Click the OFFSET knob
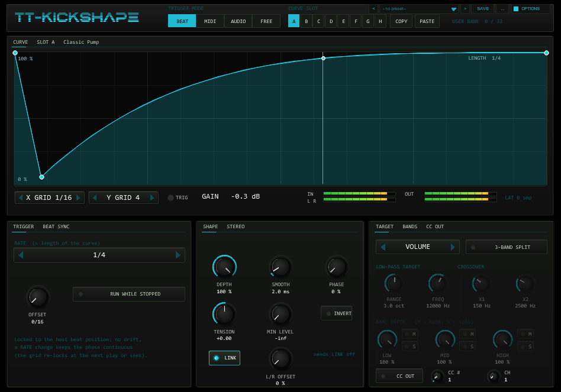 point(37,297)
